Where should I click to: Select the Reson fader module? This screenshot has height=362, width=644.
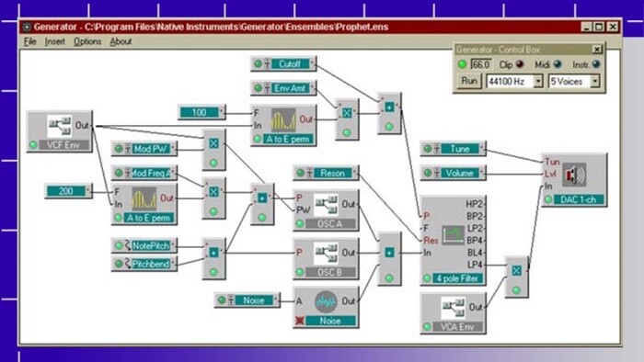point(326,173)
